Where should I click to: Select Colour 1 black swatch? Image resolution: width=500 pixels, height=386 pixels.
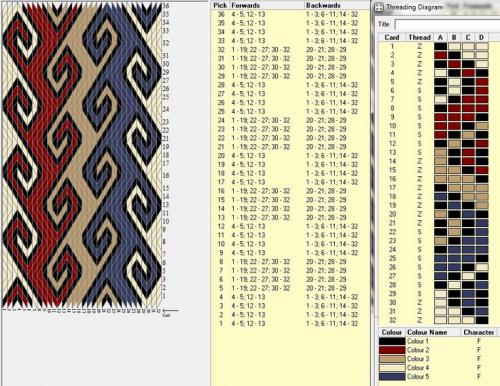tap(392, 341)
